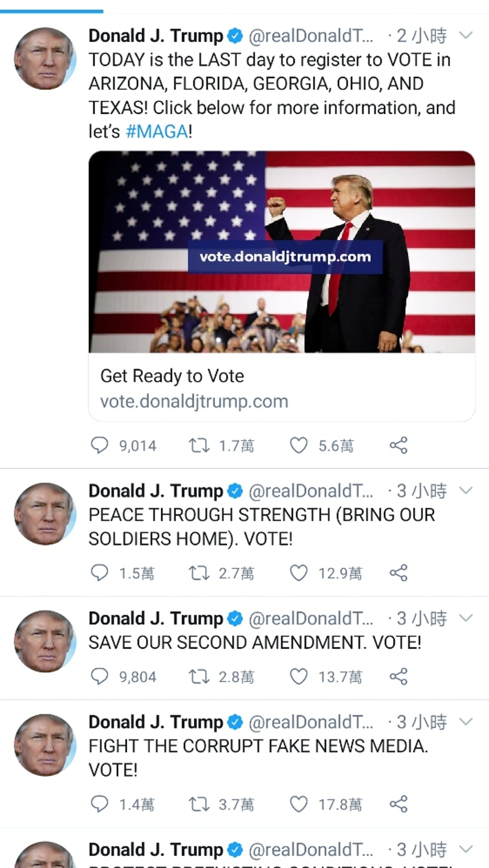This screenshot has width=489, height=868.
Task: Expand the menu chevron on PEACE THROUGH STRENGTH tweet
Action: coord(466,490)
